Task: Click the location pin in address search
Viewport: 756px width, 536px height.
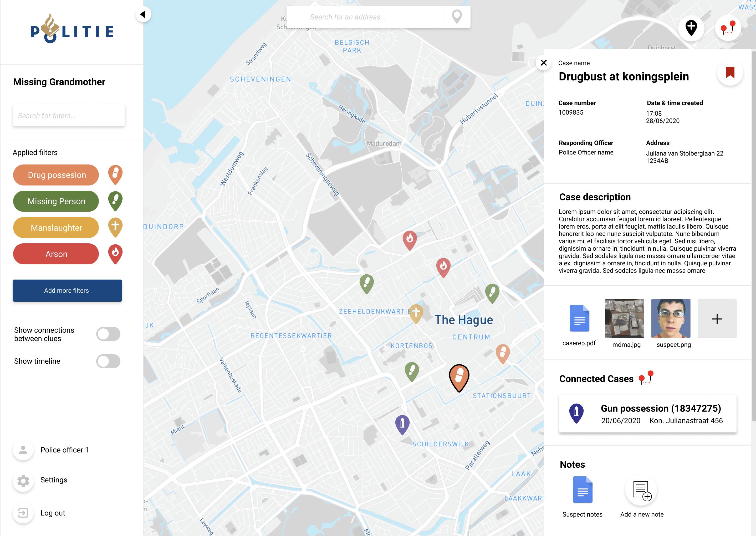Action: [x=457, y=17]
